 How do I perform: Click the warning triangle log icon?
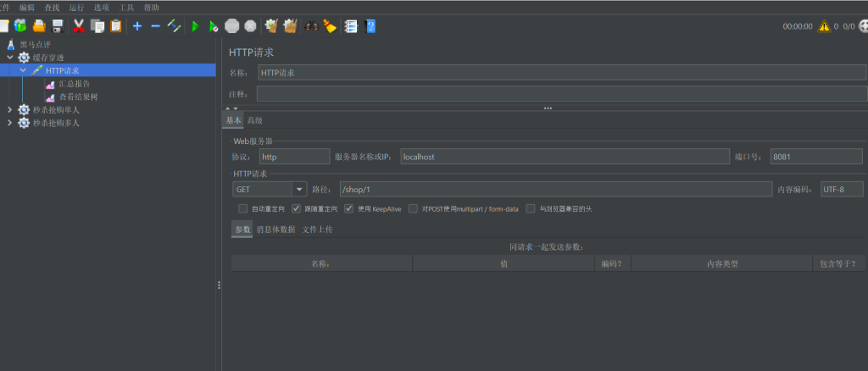823,26
